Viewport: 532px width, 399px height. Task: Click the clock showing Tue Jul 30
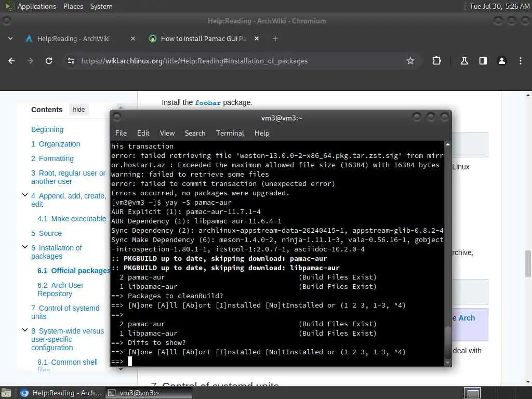[499, 6]
